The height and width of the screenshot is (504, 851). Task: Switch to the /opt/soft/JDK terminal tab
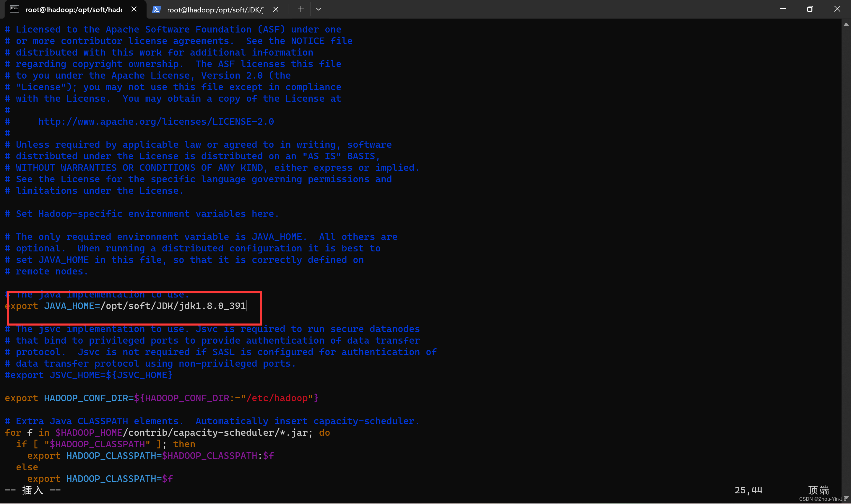click(x=215, y=9)
